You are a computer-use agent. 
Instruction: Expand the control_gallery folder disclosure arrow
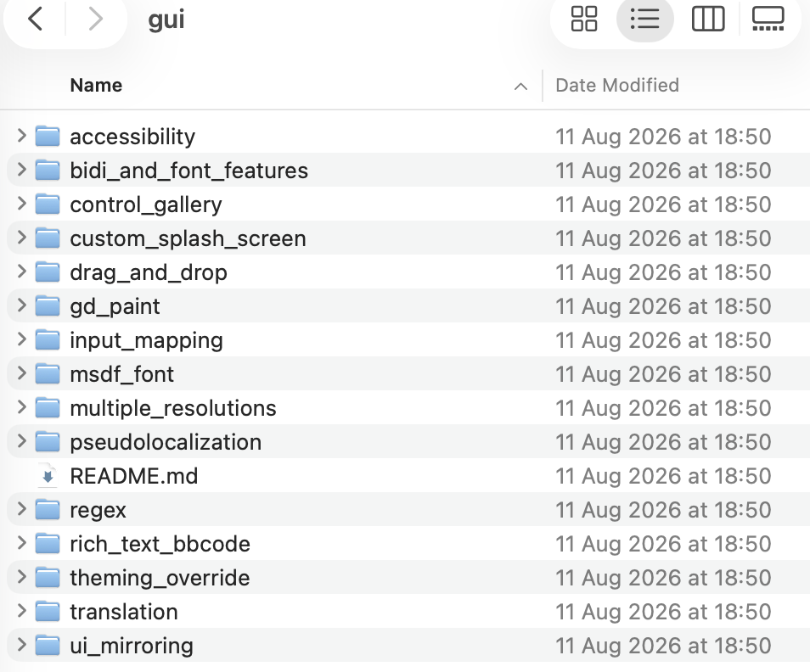[x=22, y=204]
